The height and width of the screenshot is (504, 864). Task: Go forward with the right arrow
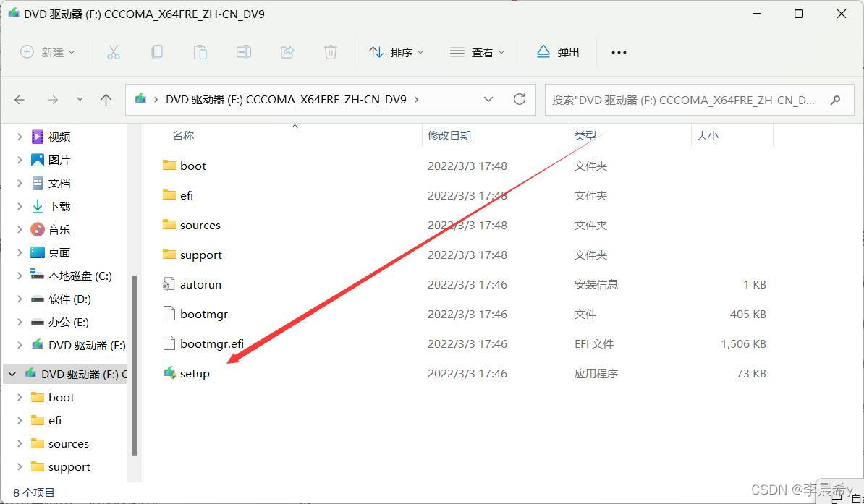click(x=52, y=100)
